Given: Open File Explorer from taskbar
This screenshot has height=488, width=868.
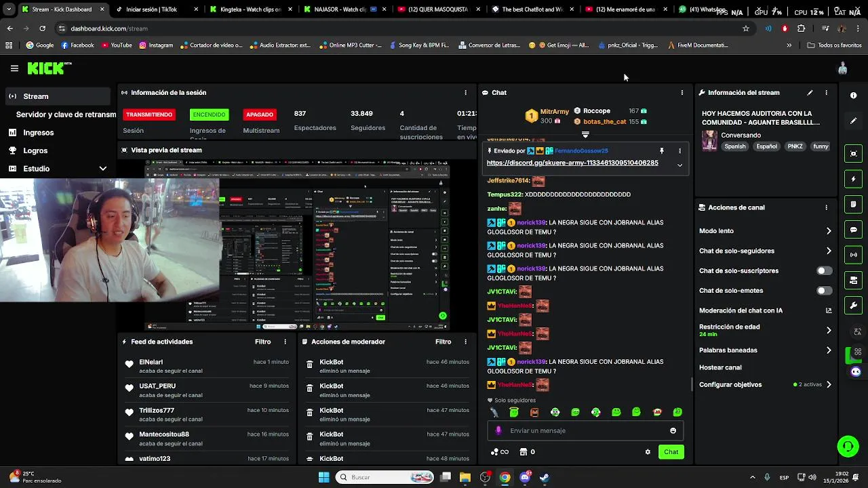Looking at the screenshot, I should click(465, 477).
